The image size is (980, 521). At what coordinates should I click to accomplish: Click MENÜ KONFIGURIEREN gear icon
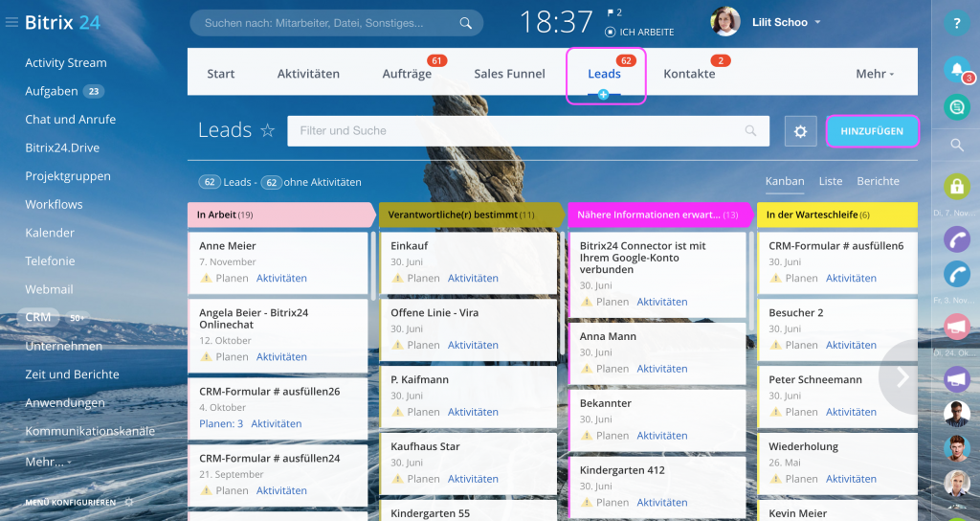pos(129,502)
